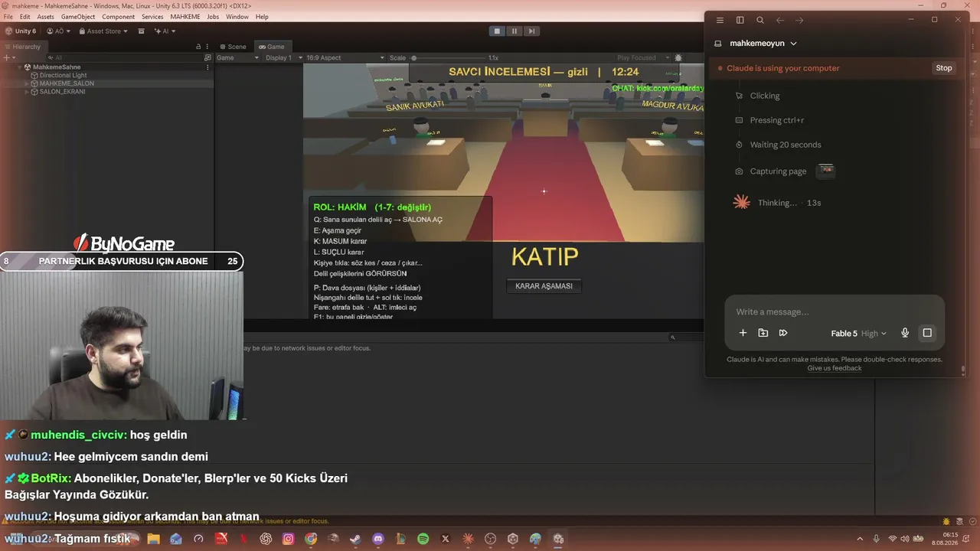This screenshot has width=980, height=551.
Task: Step one frame forward in Unity
Action: tap(531, 31)
